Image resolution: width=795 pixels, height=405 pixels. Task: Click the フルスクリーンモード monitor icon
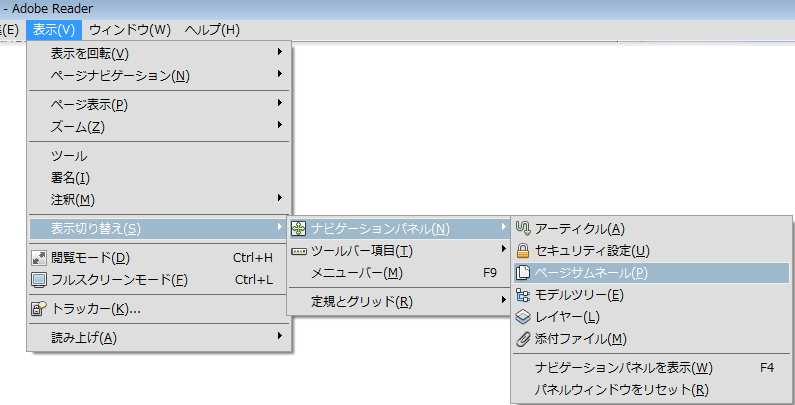(39, 280)
